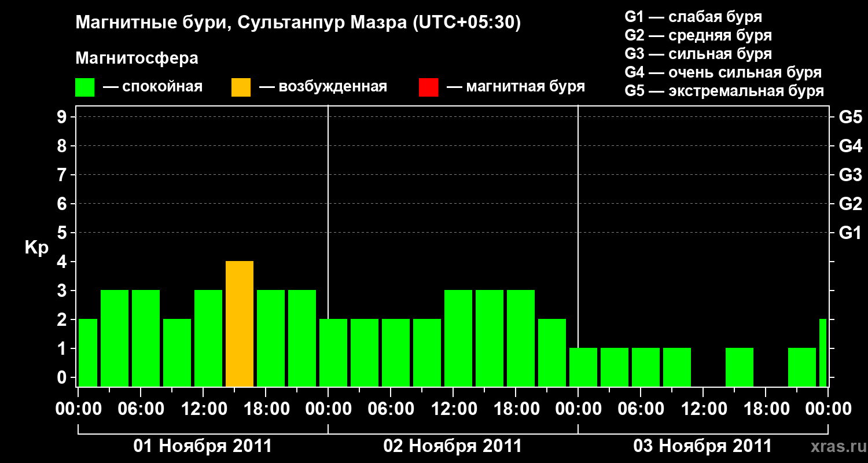This screenshot has height=463, width=868.
Task: Click the '03 Ноября 2011' date label
Action: pos(703,446)
